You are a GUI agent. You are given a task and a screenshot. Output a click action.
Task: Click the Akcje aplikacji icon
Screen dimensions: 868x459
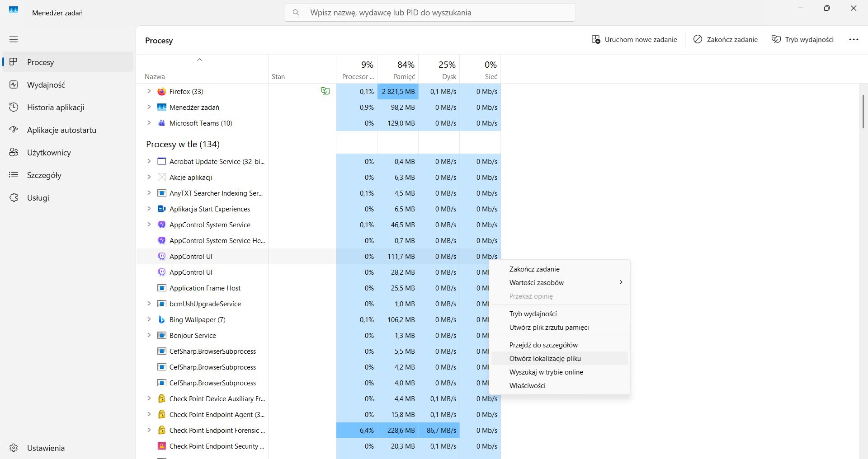point(161,177)
